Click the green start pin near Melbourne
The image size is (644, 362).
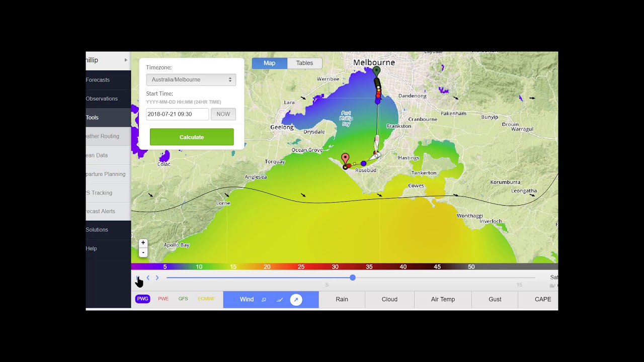coord(376,71)
